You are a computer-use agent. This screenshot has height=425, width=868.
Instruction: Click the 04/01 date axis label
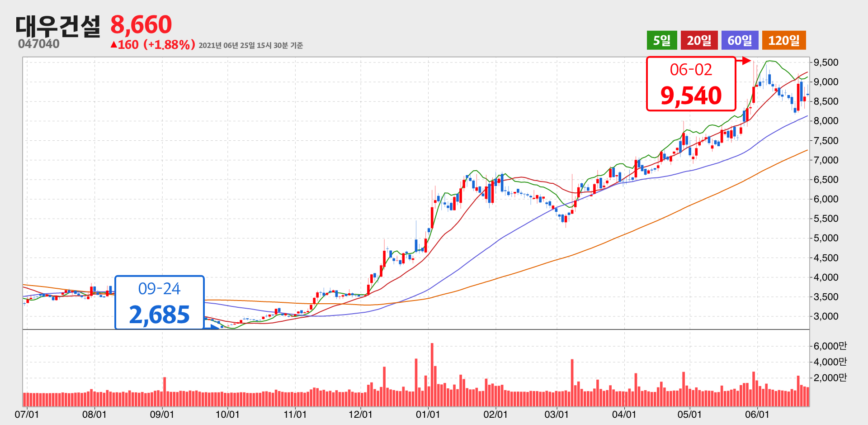[624, 415]
